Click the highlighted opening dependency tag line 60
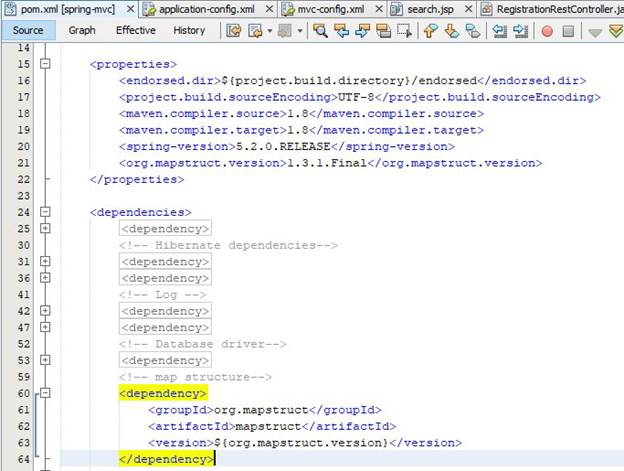Screen dimensions: 624x471 pos(163,393)
